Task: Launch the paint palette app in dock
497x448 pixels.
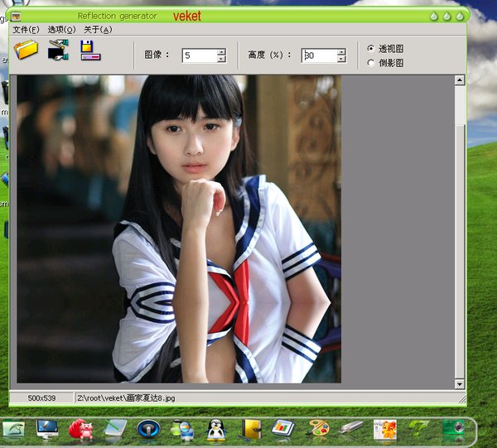Action: (318, 429)
